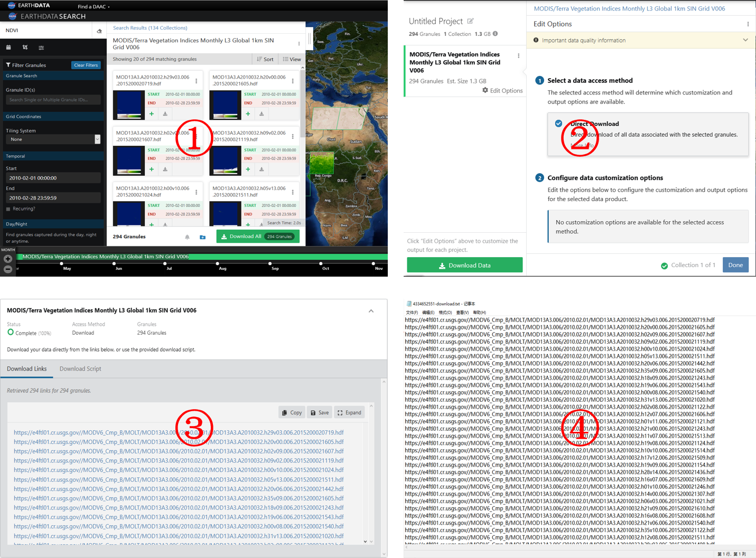Open the temporal calendar filter icon
The height and width of the screenshot is (558, 756).
(x=8, y=48)
